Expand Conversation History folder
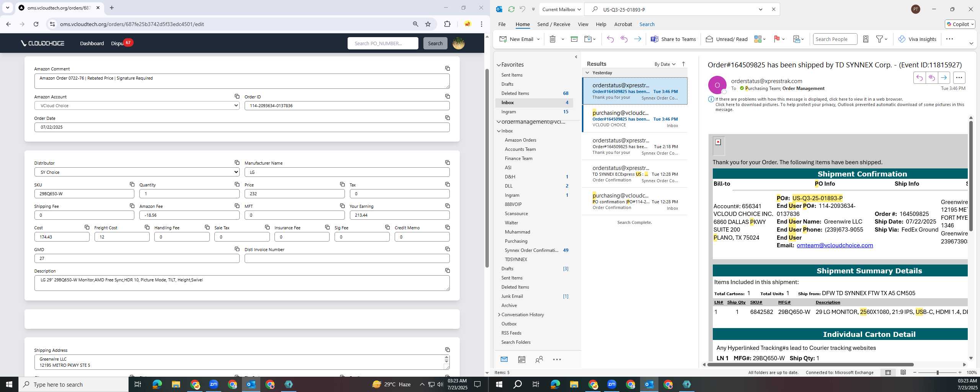Screen dimensions: 980x392 coord(499,315)
